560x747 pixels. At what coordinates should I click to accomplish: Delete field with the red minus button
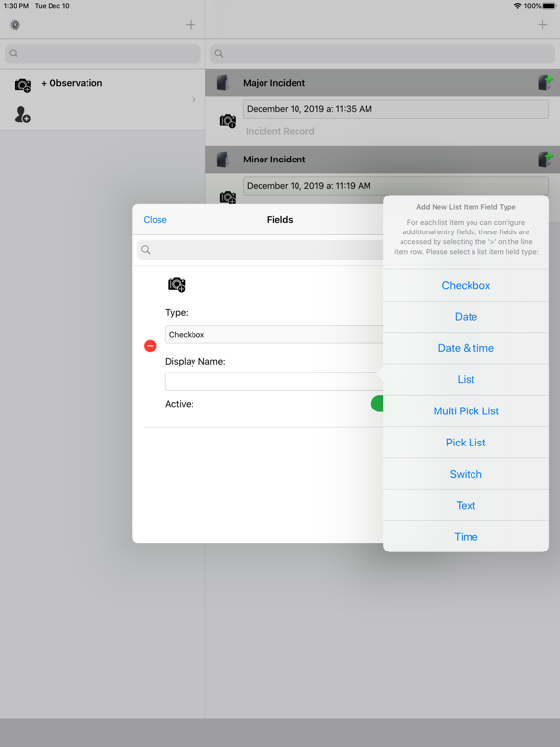(150, 346)
